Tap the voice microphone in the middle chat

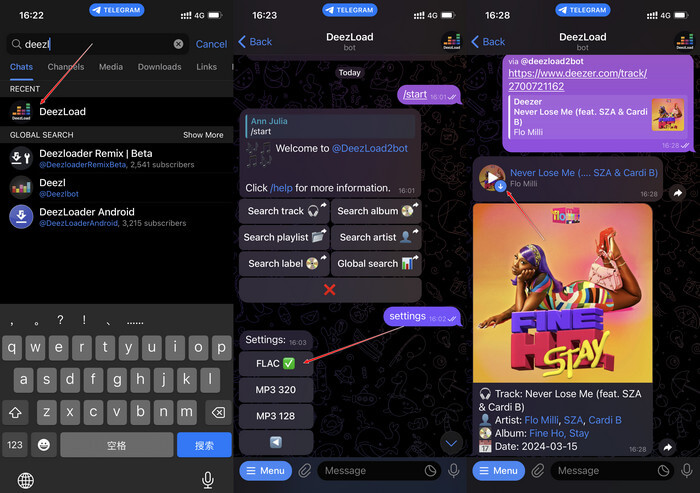click(x=454, y=471)
